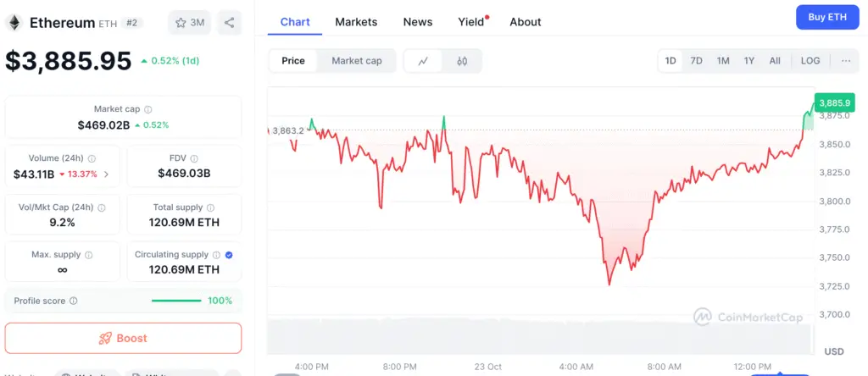Click the FDV info icon

coord(194,158)
